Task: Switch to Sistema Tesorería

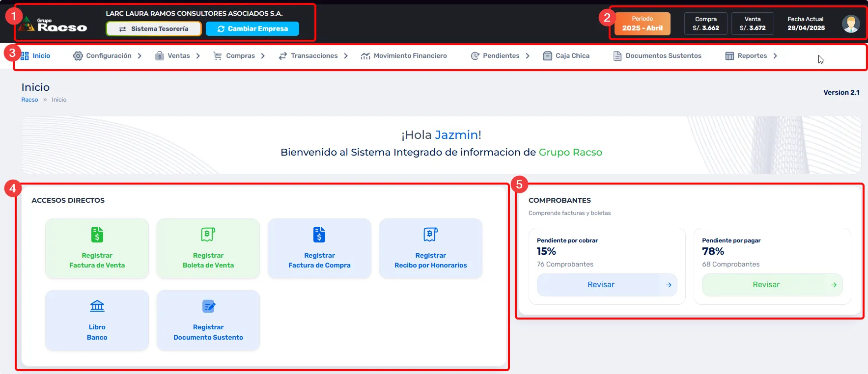Action: click(x=154, y=29)
